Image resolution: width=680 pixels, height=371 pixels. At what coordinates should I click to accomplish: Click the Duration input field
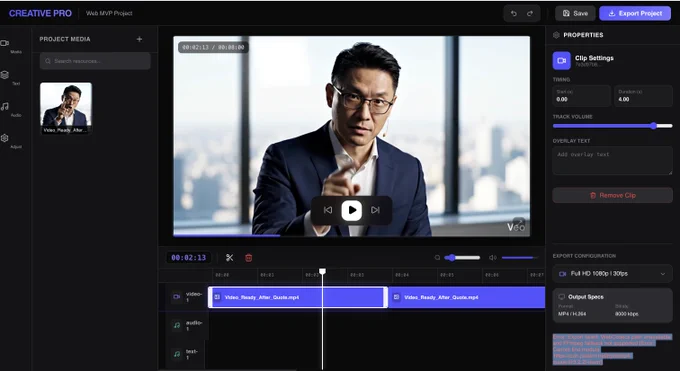(643, 96)
